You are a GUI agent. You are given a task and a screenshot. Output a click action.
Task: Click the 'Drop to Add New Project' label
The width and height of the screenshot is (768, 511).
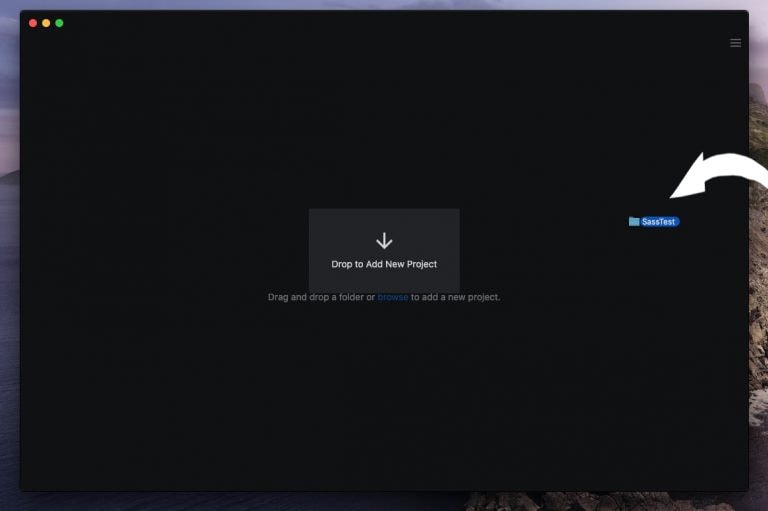tap(384, 264)
